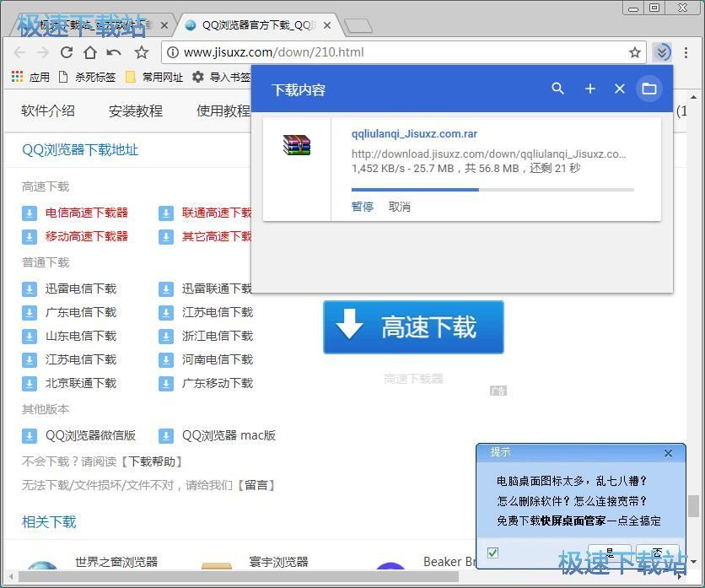Click the 江苏电信下载 link in right column
This screenshot has width=705, height=588.
coord(218,313)
